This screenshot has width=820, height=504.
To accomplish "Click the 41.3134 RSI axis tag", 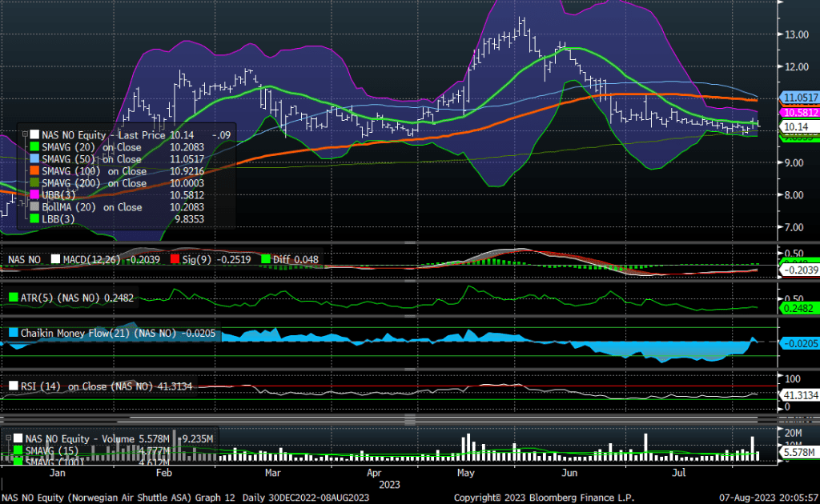I will (800, 395).
